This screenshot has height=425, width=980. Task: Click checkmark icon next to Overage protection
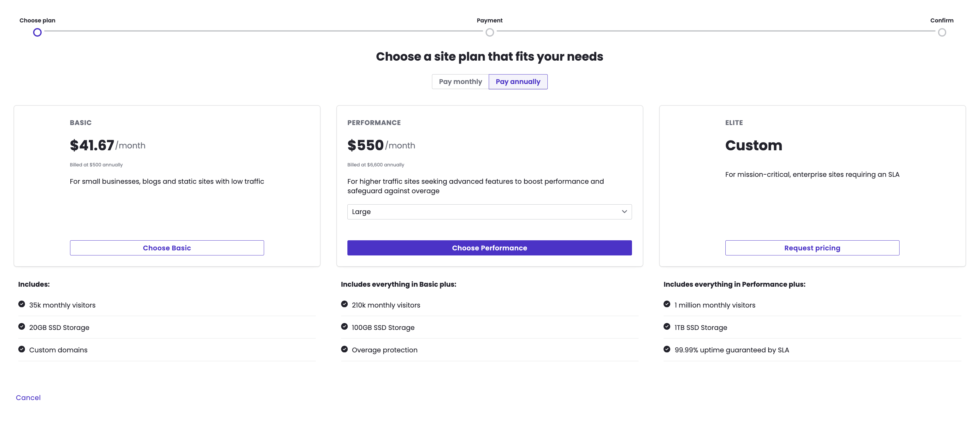click(344, 349)
